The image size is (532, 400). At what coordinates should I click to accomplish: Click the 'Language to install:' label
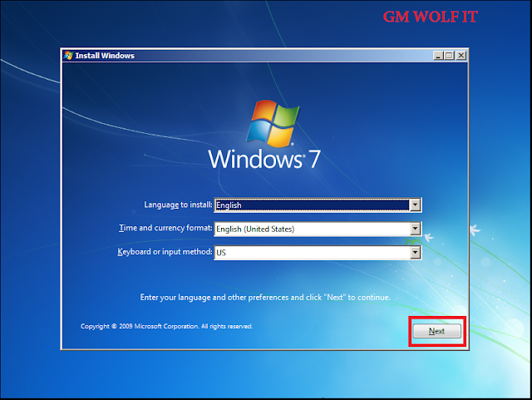point(178,205)
